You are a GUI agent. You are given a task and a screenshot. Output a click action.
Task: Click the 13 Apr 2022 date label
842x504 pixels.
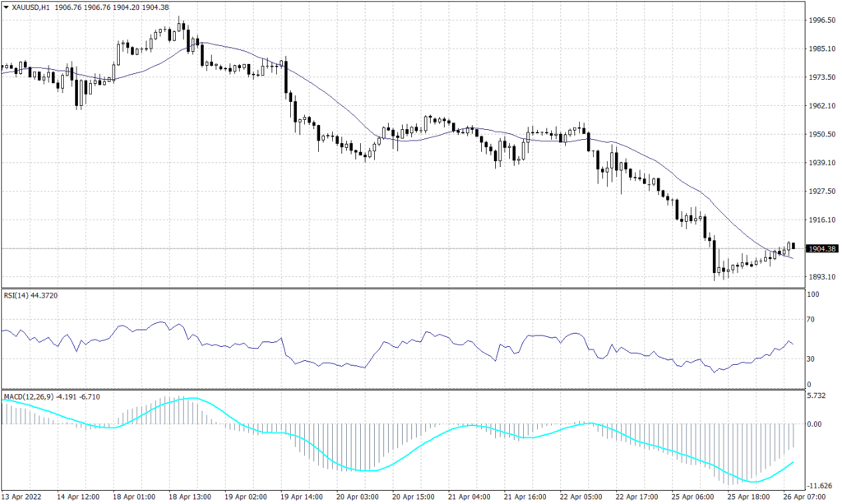click(x=21, y=497)
